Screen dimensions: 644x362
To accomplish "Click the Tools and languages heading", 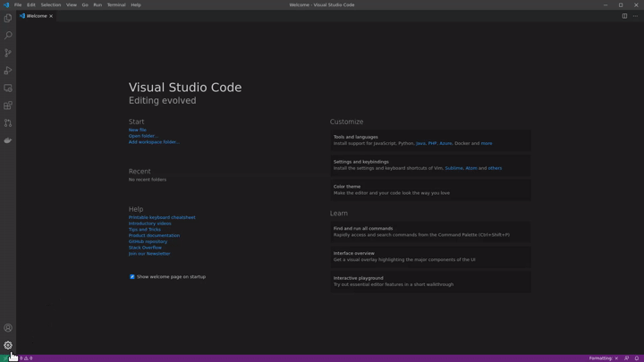I will (x=356, y=137).
